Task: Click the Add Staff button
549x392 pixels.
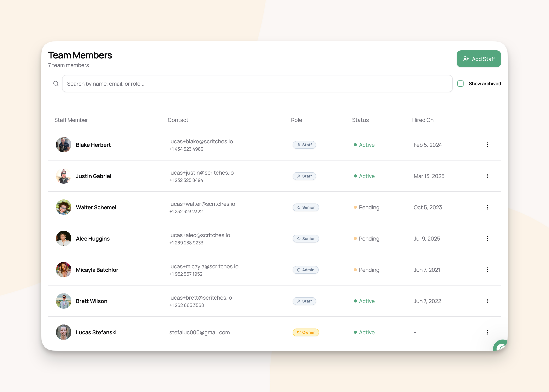Action: [x=479, y=59]
